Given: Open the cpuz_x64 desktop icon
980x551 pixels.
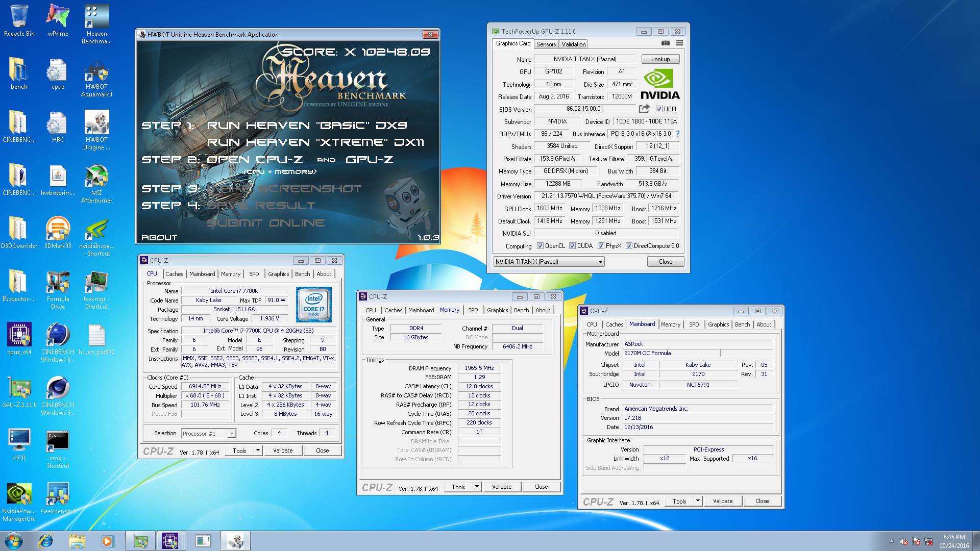Looking at the screenshot, I should click(x=19, y=339).
